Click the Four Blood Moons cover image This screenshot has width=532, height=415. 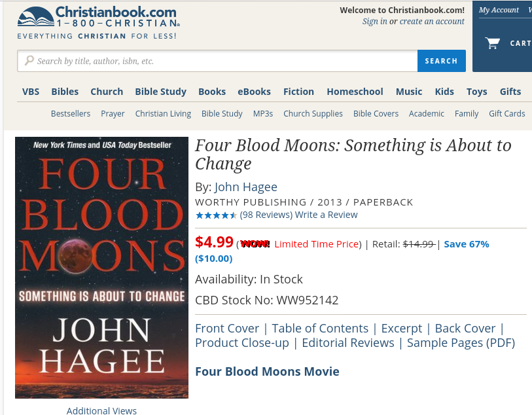click(x=102, y=267)
